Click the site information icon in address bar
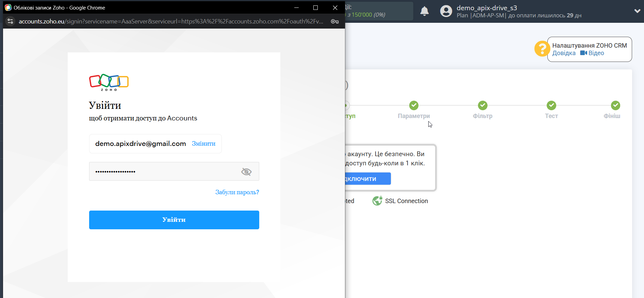The height and width of the screenshot is (298, 644). pos(10,21)
